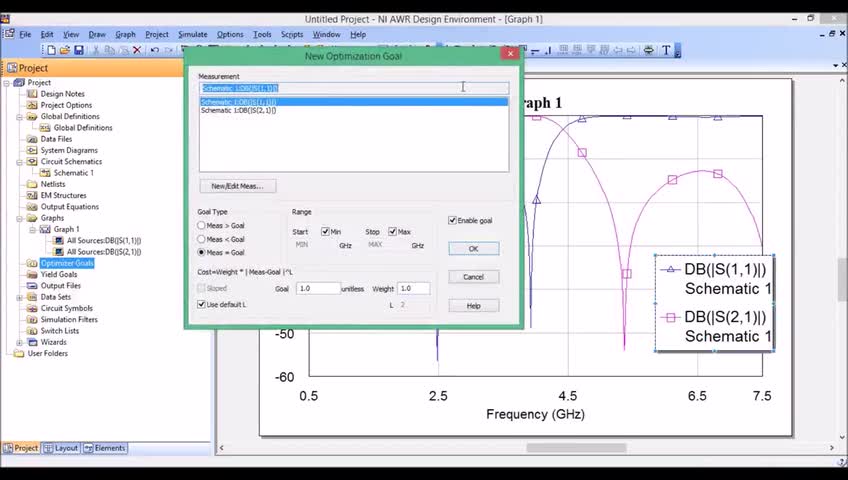The image size is (848, 480).
Task: Select the Optimizer Goals tree item
Action: click(67, 263)
